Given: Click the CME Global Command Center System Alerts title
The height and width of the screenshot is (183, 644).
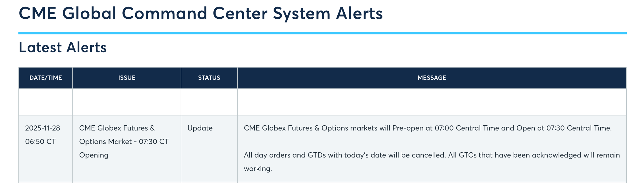Looking at the screenshot, I should coord(201,14).
